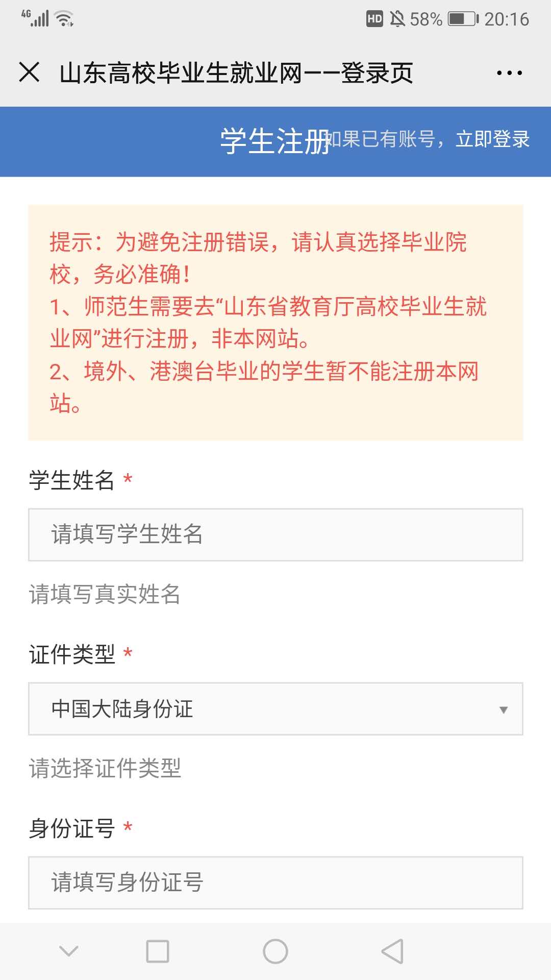Tap the 学生姓名 field label

pyautogui.click(x=72, y=480)
